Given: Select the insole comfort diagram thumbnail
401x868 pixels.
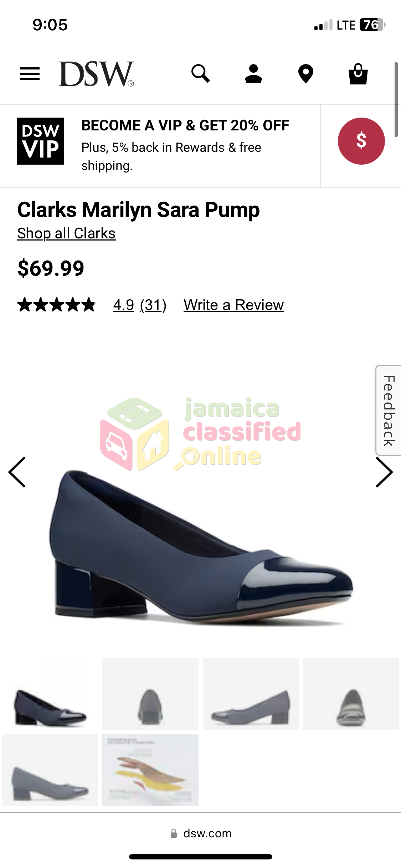Looking at the screenshot, I should [x=150, y=770].
